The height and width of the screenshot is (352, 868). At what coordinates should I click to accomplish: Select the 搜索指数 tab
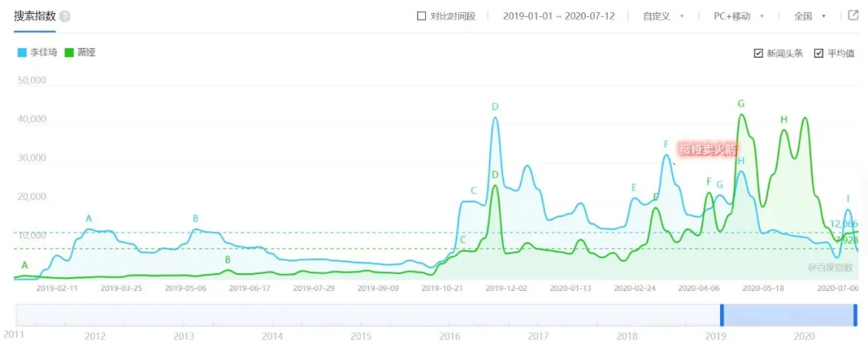(x=34, y=16)
